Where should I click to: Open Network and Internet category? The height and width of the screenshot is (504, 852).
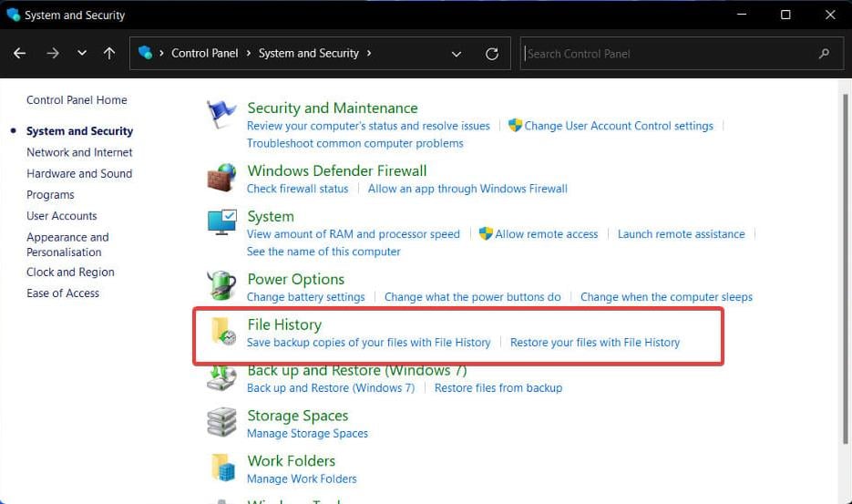(79, 152)
